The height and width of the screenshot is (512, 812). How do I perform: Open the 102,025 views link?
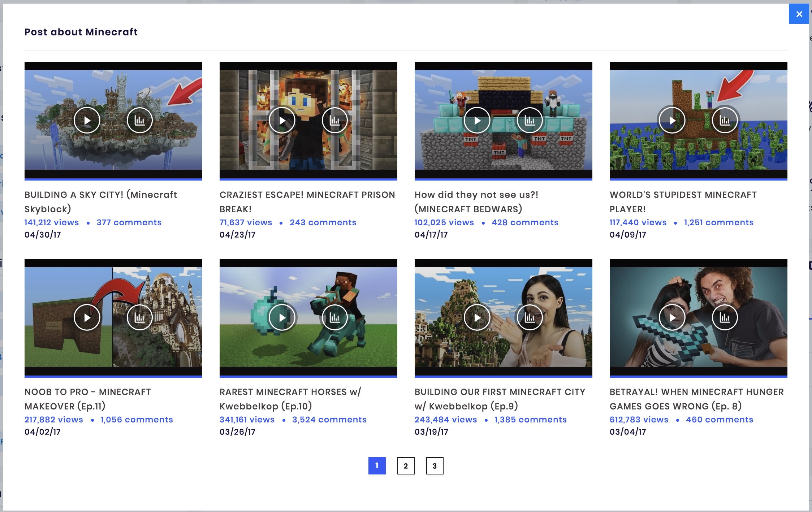(444, 222)
